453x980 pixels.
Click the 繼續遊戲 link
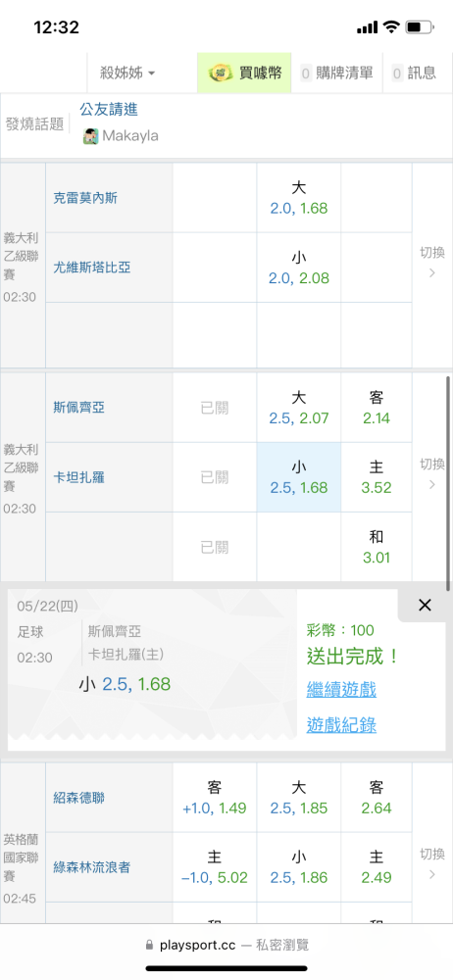341,691
